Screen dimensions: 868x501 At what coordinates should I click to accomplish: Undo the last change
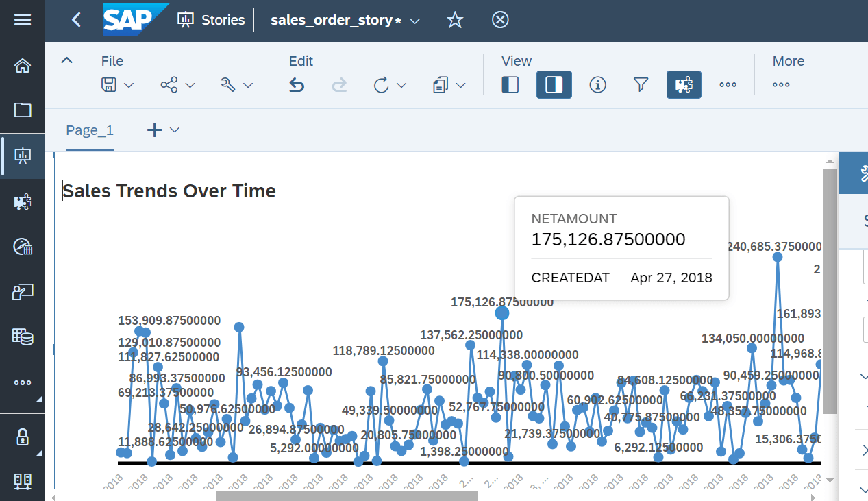click(296, 84)
